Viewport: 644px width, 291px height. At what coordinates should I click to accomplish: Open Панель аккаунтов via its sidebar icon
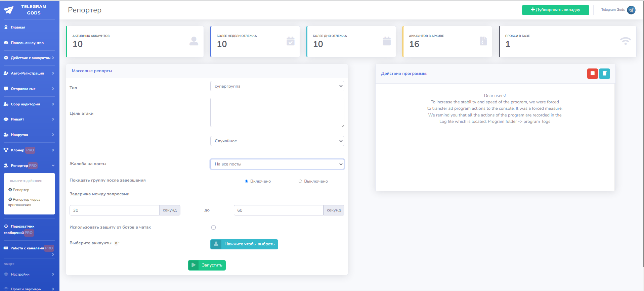[6, 43]
